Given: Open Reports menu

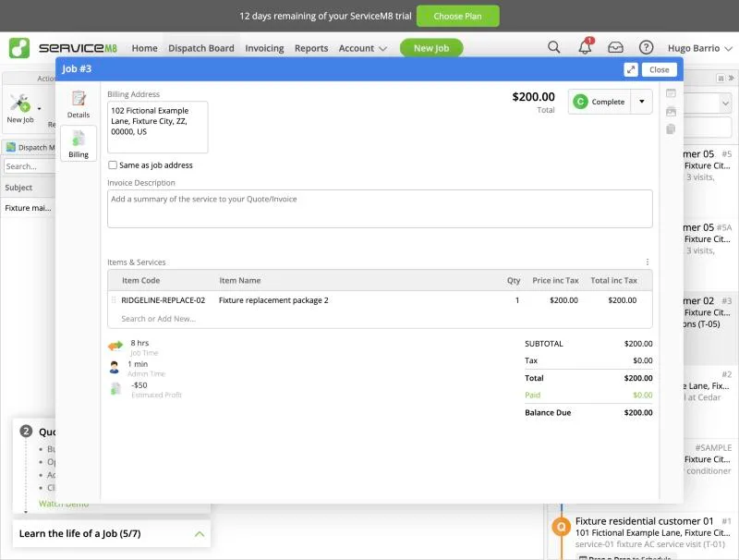Looking at the screenshot, I should tap(311, 48).
